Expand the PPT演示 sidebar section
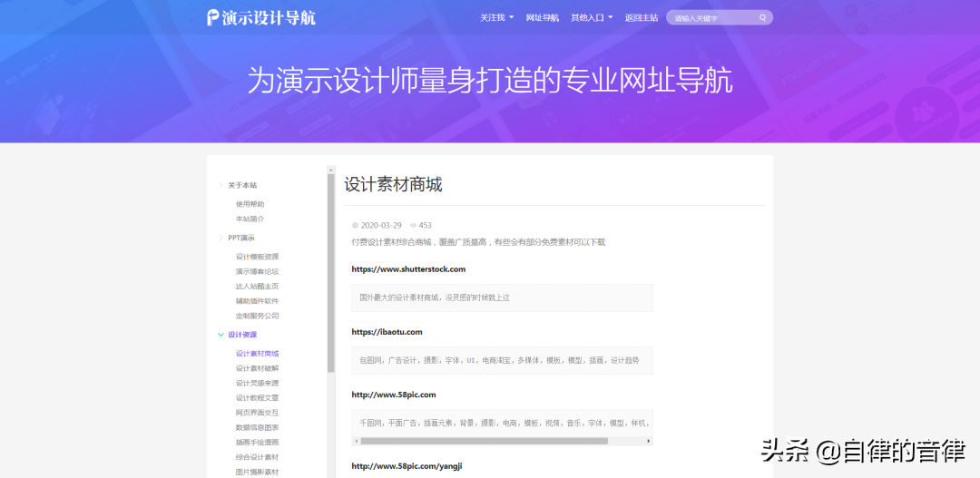 240,238
